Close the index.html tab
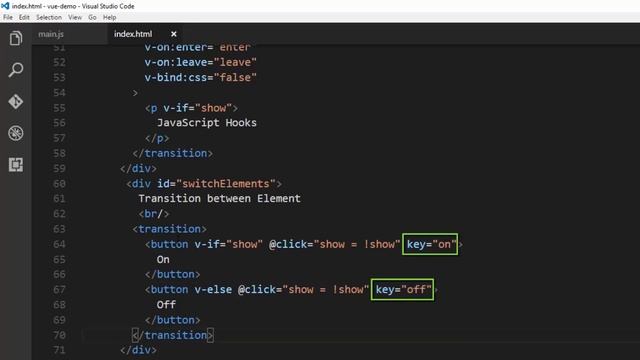640x360 pixels. tap(173, 34)
